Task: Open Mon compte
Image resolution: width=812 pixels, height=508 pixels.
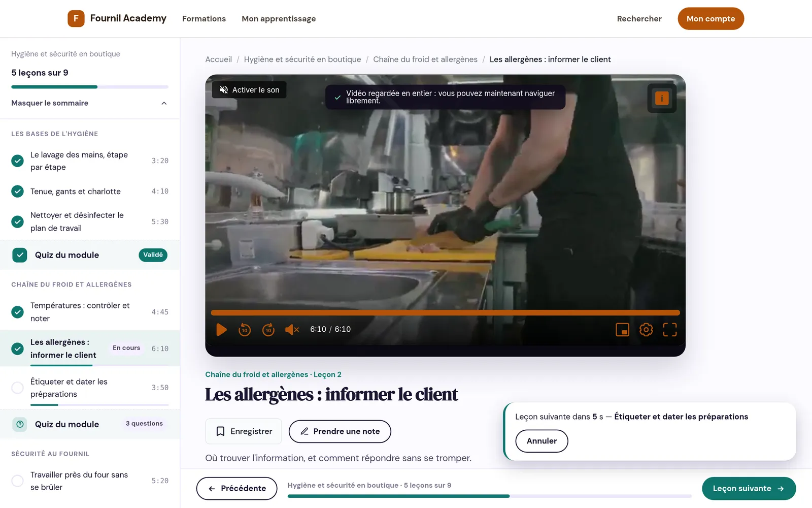Action: pyautogui.click(x=710, y=19)
